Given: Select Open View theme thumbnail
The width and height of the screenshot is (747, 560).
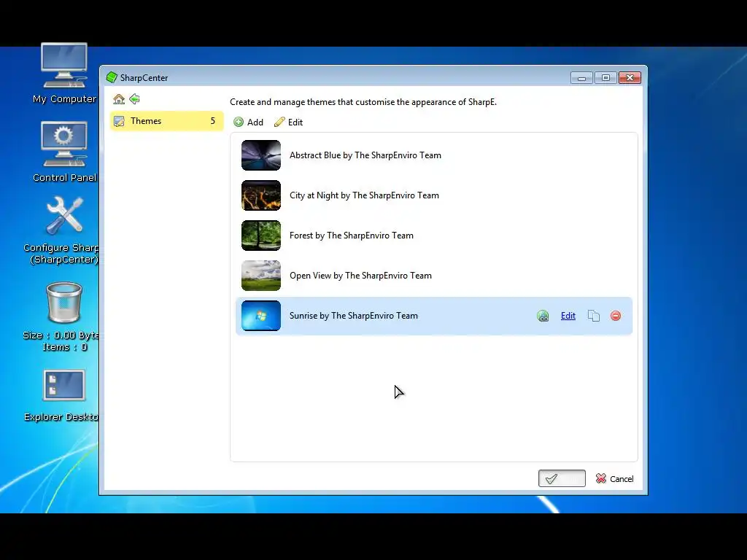Looking at the screenshot, I should [261, 275].
